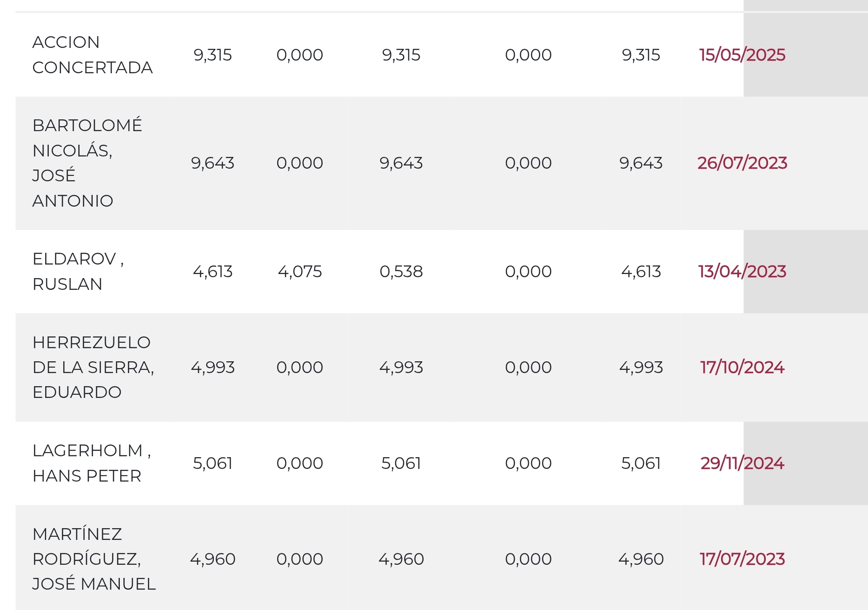Viewport: 868px width, 610px height.
Task: Open the 17/10/2024 date link
Action: (x=742, y=367)
